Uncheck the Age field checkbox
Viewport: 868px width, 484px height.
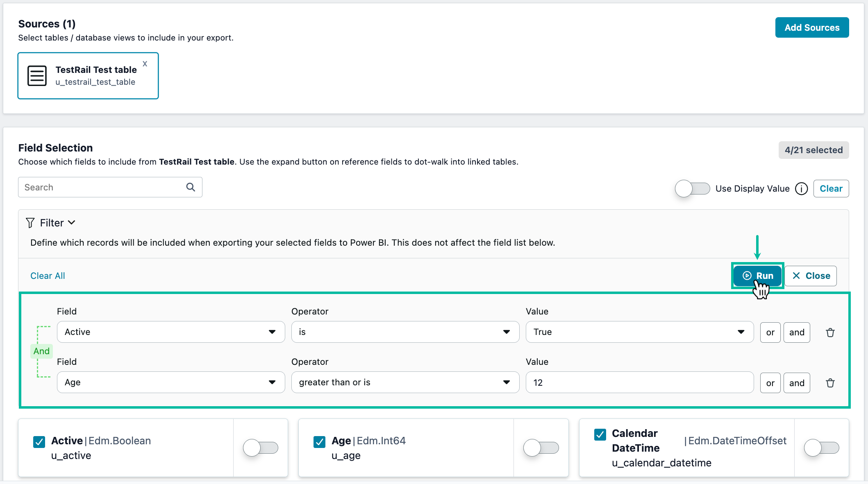(319, 442)
